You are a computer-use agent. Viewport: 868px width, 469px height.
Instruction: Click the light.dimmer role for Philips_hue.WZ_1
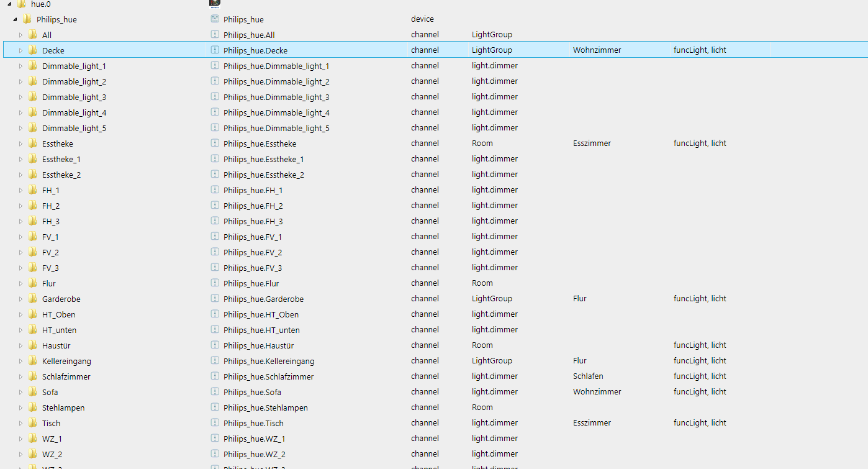point(495,439)
